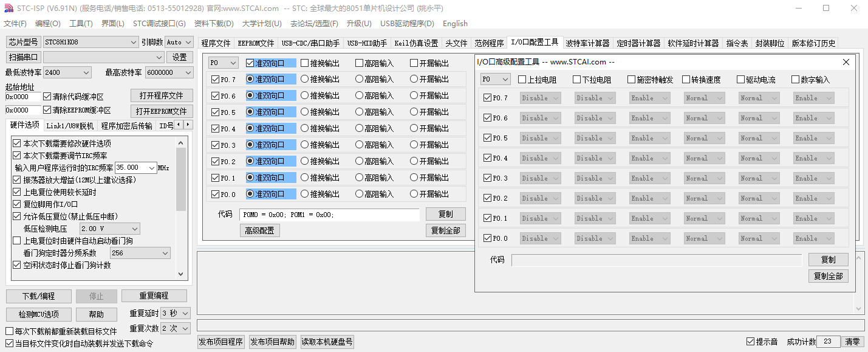Open the 资料下载(D) menu
868x352 pixels.
pyautogui.click(x=214, y=24)
